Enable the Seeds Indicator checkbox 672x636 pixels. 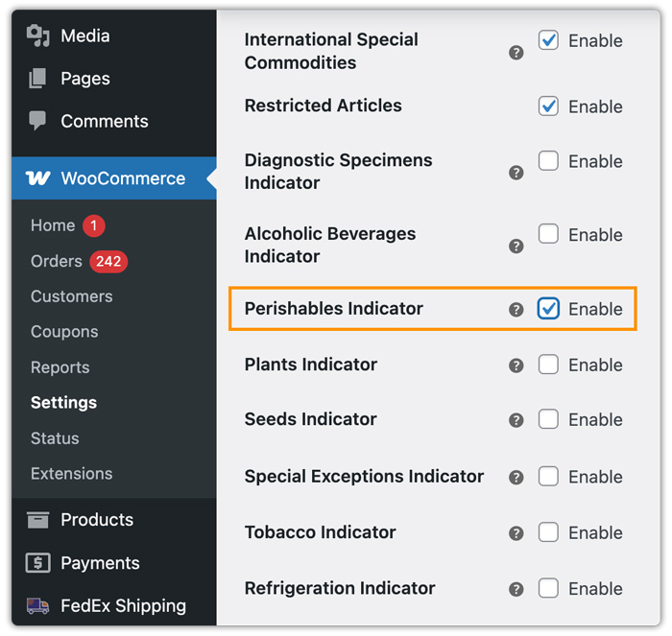(548, 419)
